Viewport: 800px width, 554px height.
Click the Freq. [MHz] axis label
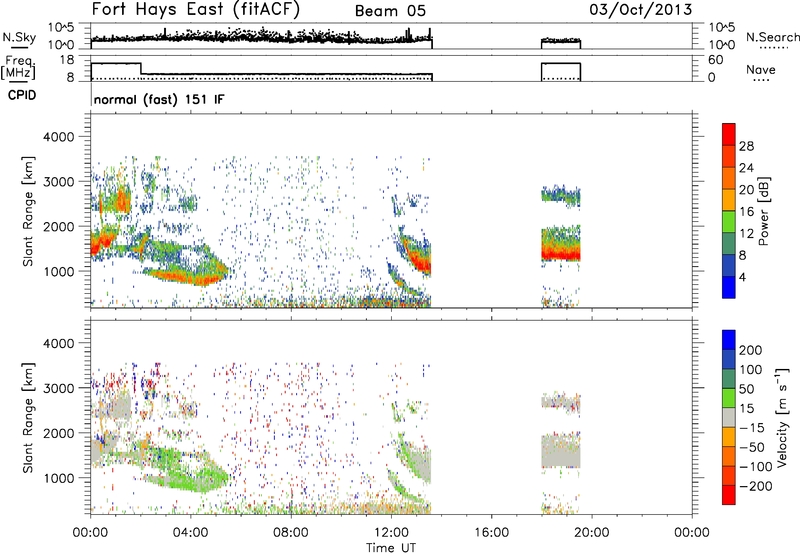[x=18, y=67]
